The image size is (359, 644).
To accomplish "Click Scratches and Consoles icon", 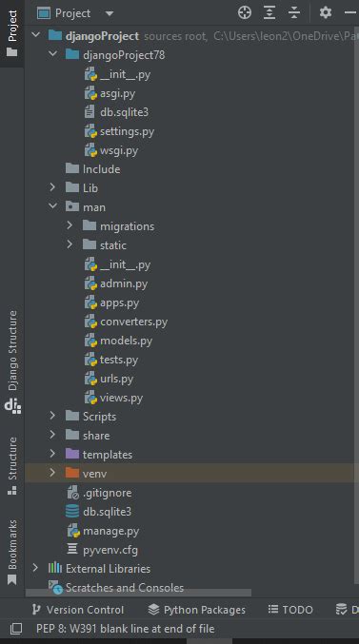I will point(55,587).
